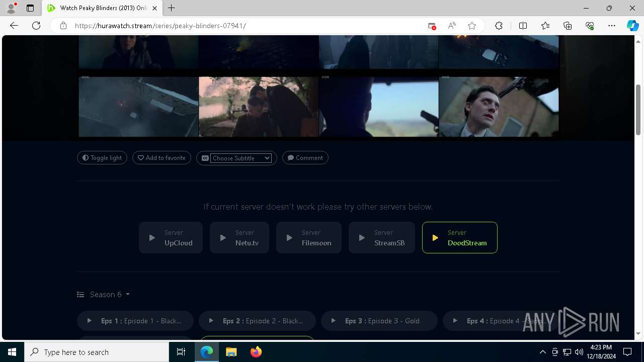Open Task View on taskbar
Image resolution: width=644 pixels, height=362 pixels.
[x=181, y=352]
